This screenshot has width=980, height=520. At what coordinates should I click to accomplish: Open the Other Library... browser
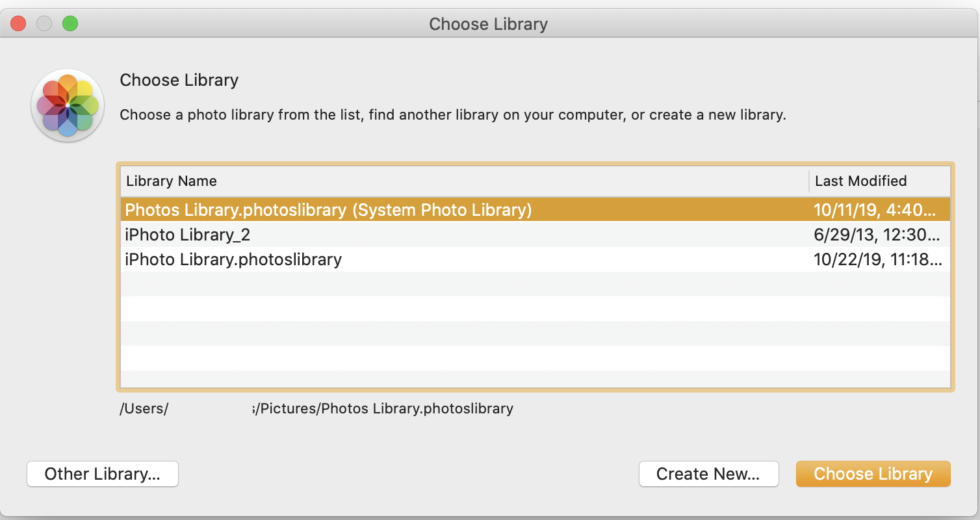coord(103,474)
